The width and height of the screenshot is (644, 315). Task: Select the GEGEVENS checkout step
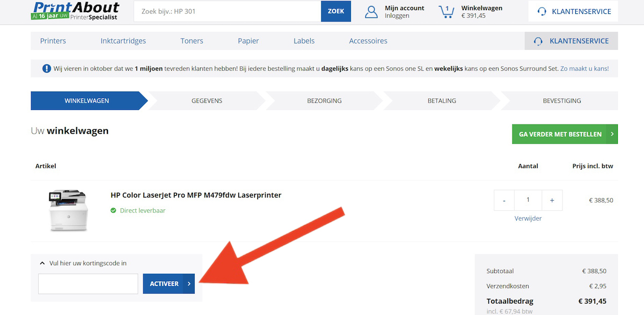coord(207,100)
